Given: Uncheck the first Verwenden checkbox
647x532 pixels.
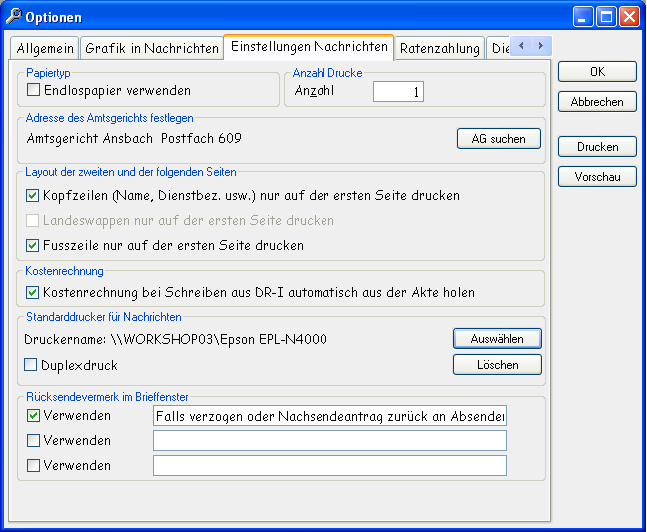Looking at the screenshot, I should click(x=34, y=416).
